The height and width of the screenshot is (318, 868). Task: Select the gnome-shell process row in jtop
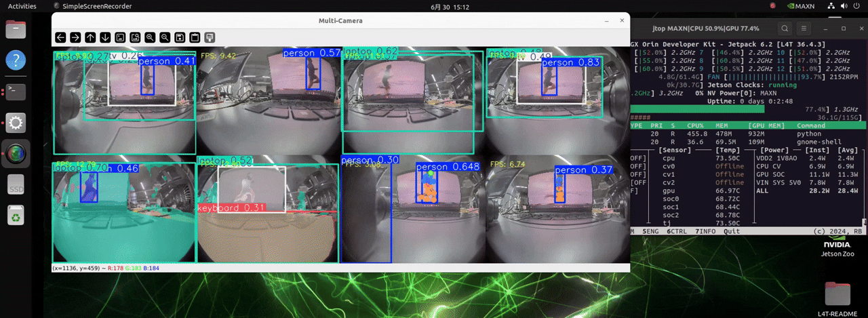(x=749, y=142)
